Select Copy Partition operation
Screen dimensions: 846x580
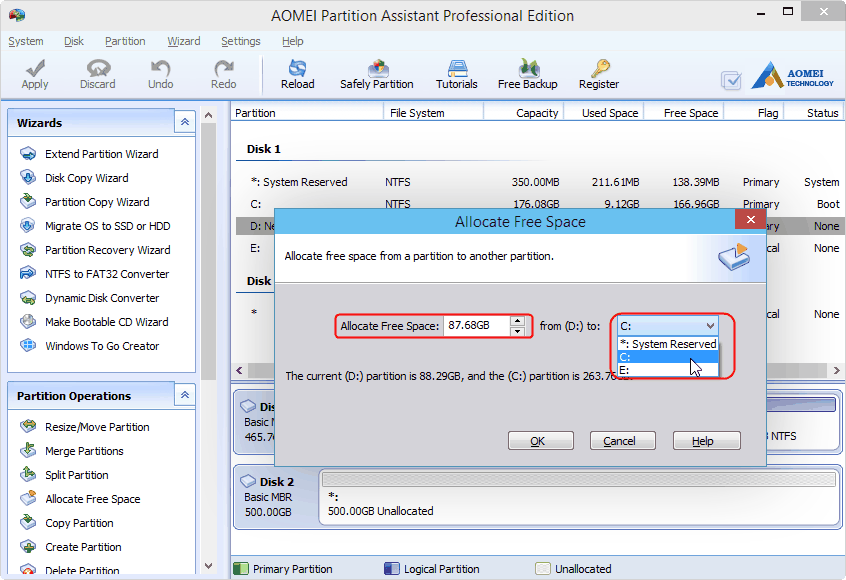pyautogui.click(x=79, y=523)
